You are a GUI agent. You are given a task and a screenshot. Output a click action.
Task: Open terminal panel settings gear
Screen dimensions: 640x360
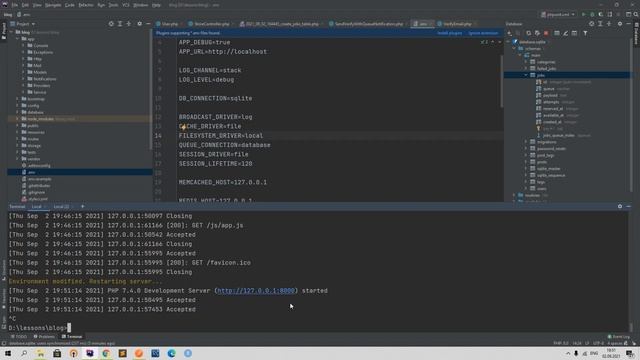coord(620,207)
